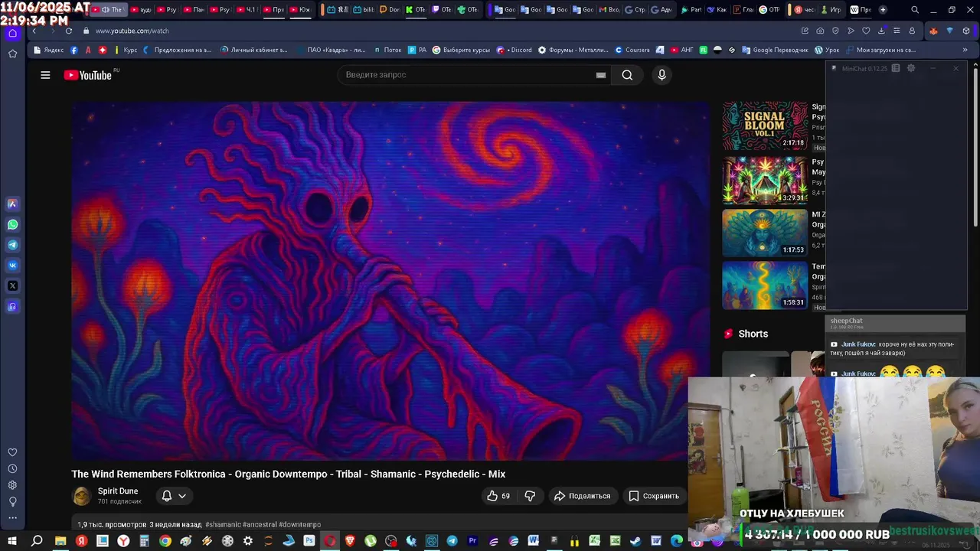Viewport: 980px width, 551px height.
Task: Open the tab search magnifier icon
Action: point(915,10)
